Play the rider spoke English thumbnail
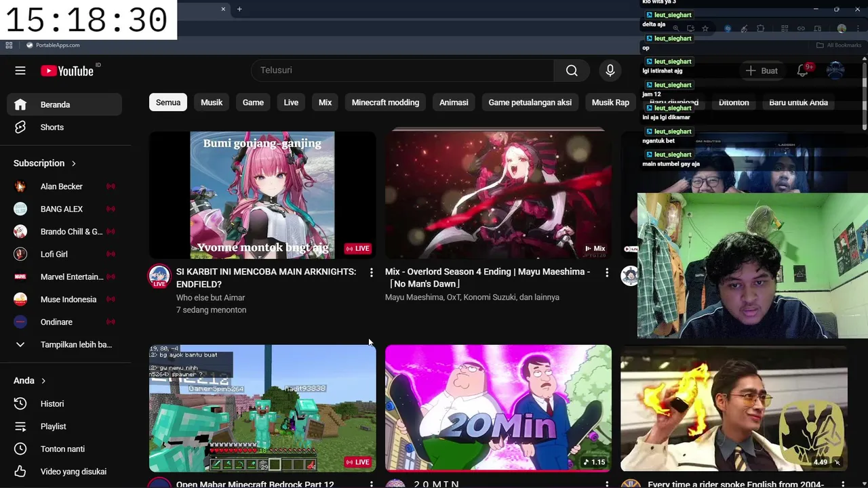Viewport: 868px width, 488px height. pos(734,408)
